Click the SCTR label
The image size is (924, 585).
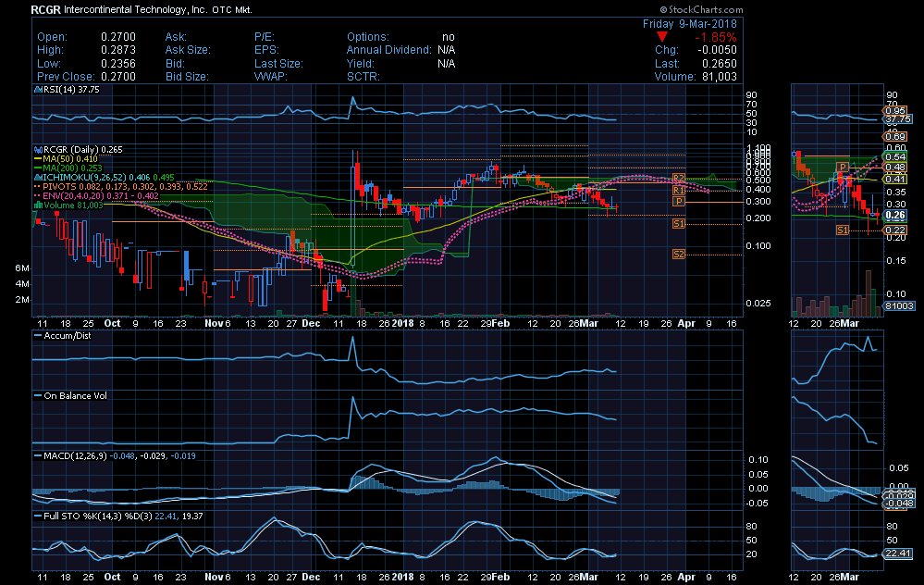(x=363, y=77)
